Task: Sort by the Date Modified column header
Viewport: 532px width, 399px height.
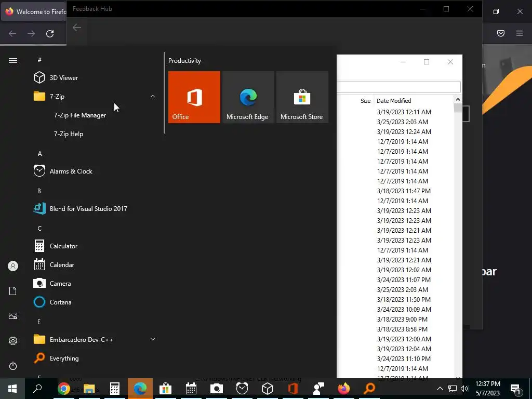Action: [413, 101]
